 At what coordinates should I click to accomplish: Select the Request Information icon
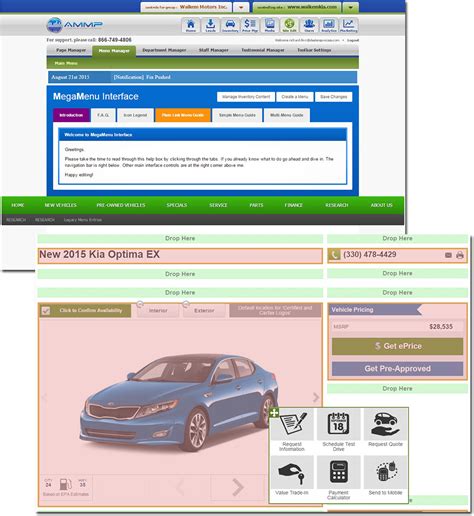coord(292,425)
